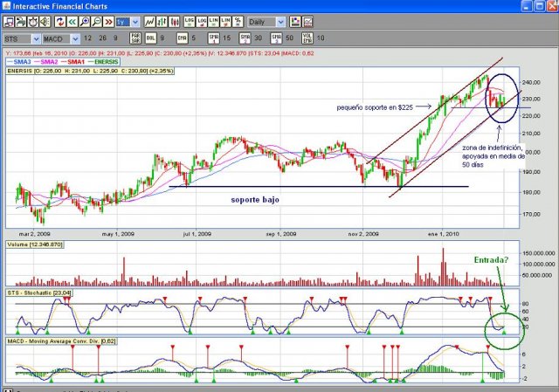The image size is (559, 392).
Task: Move forward with the red fast-forward arrows
Action: pyautogui.click(x=108, y=22)
